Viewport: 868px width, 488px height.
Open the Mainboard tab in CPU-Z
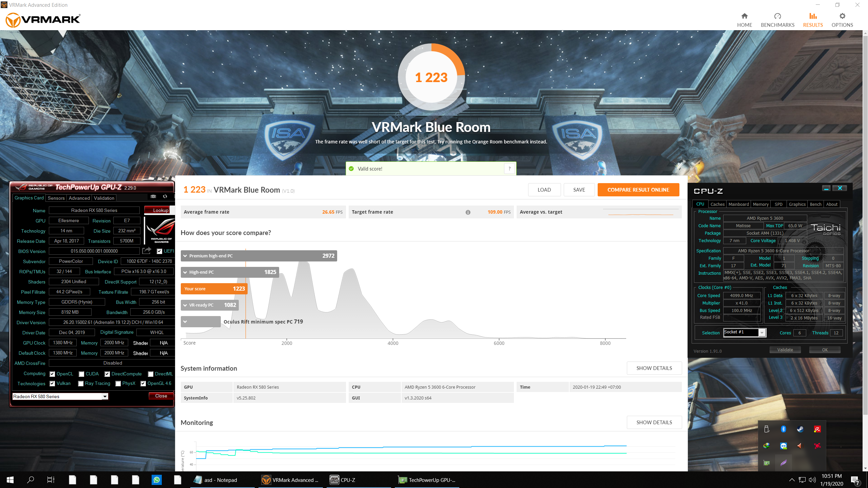(x=738, y=204)
